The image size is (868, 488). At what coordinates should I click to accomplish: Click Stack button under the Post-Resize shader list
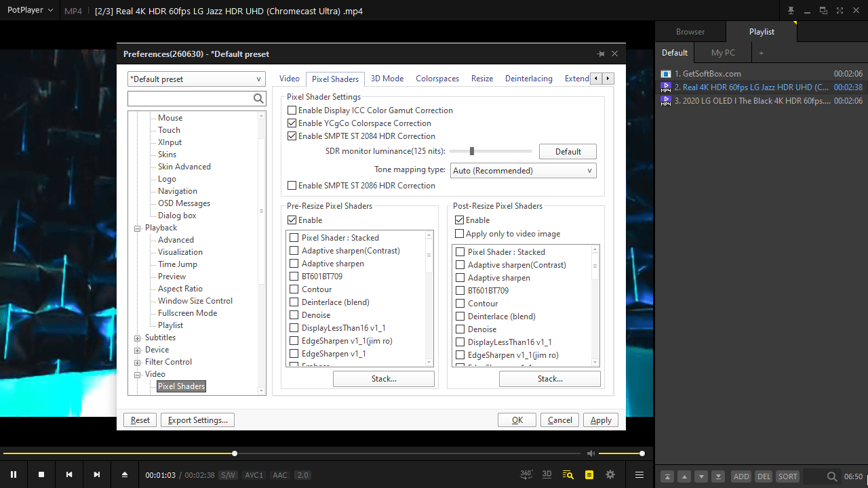tap(550, 379)
